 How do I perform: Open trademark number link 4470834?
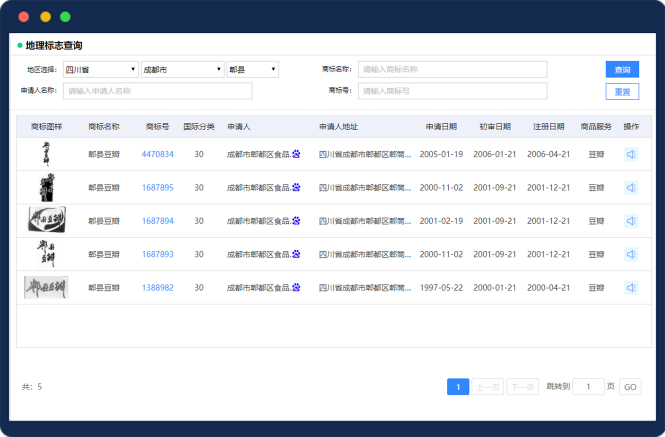(x=158, y=154)
